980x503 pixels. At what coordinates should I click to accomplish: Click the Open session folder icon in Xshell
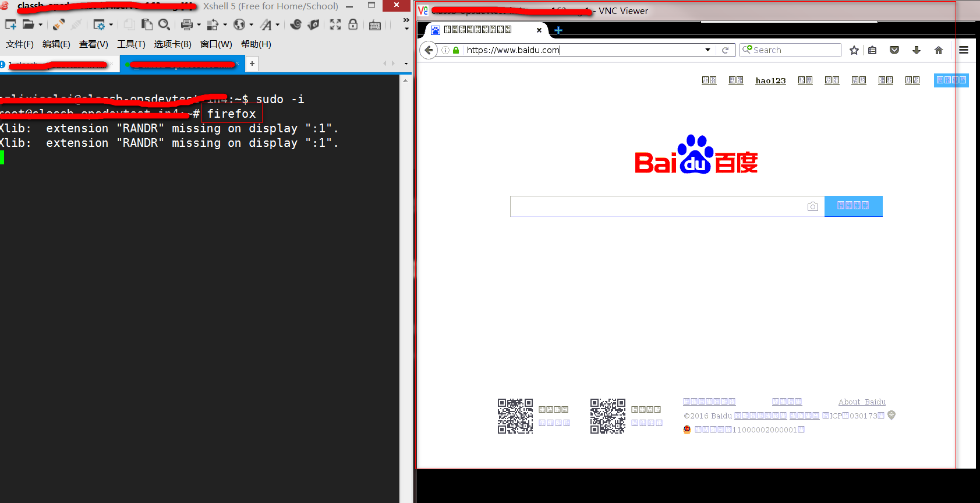28,24
